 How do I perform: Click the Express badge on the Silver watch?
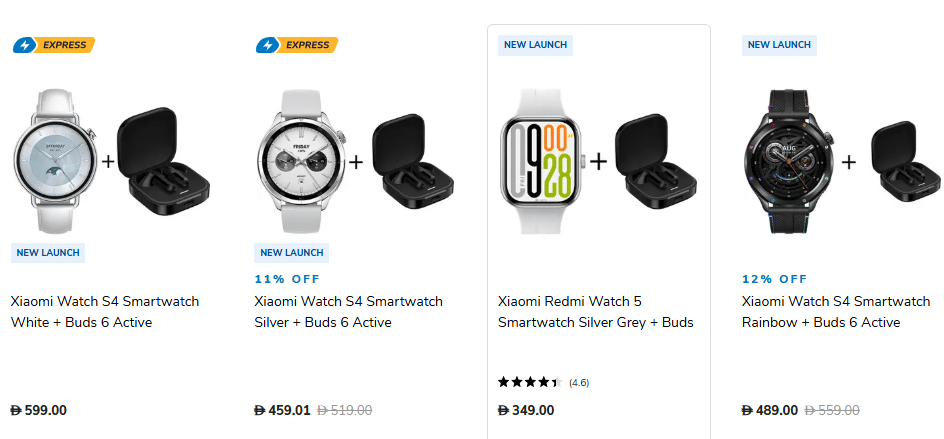[x=297, y=45]
